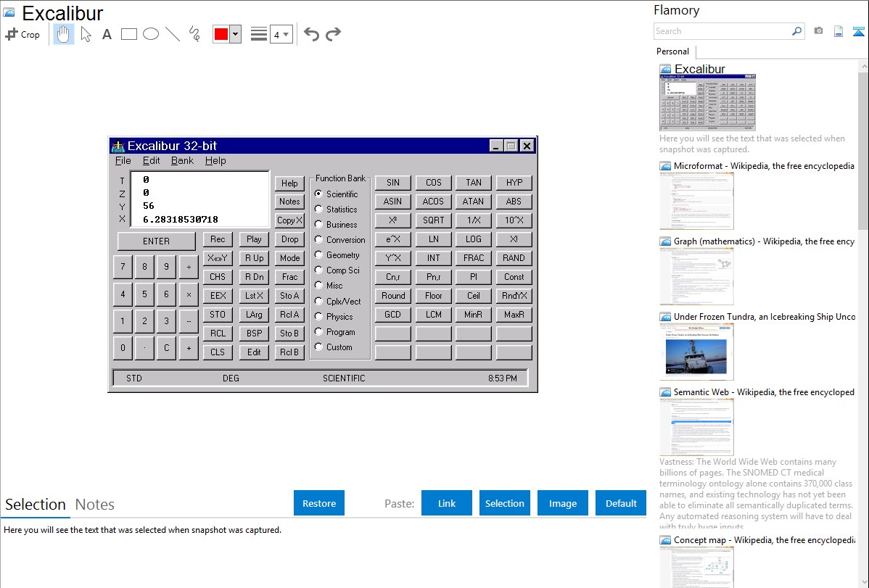Click the Excalibur calculator title bar icon
Viewport: 869px width, 588px height.
tap(118, 146)
